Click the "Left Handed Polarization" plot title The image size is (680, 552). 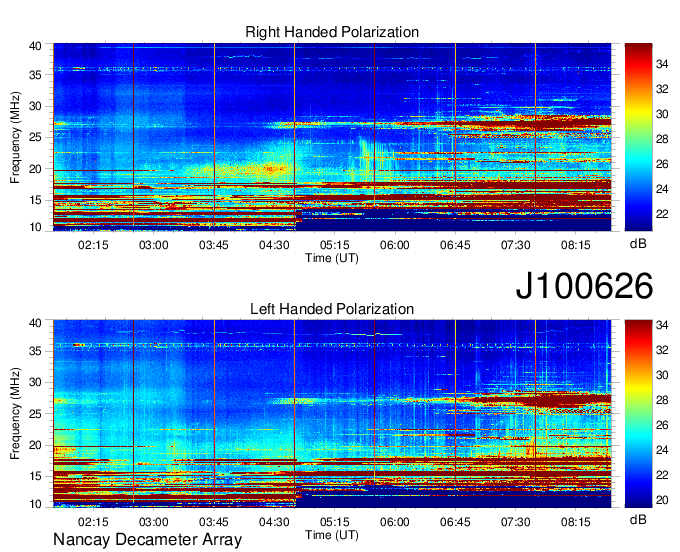coord(332,309)
